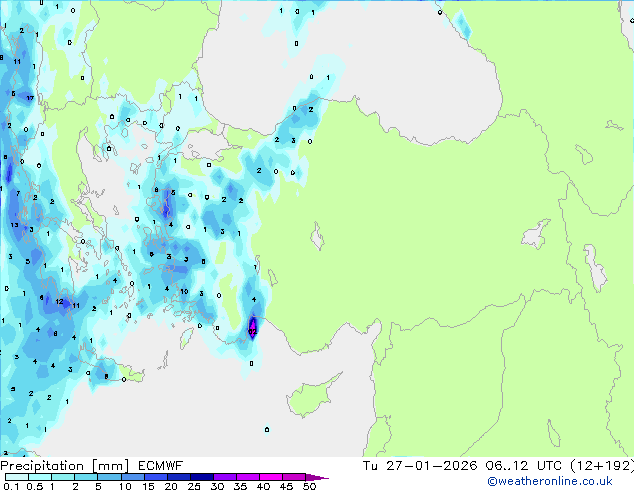Viewport: 634px width, 490px height.
Task: Click legend scale label '15'
Action: [x=148, y=486]
